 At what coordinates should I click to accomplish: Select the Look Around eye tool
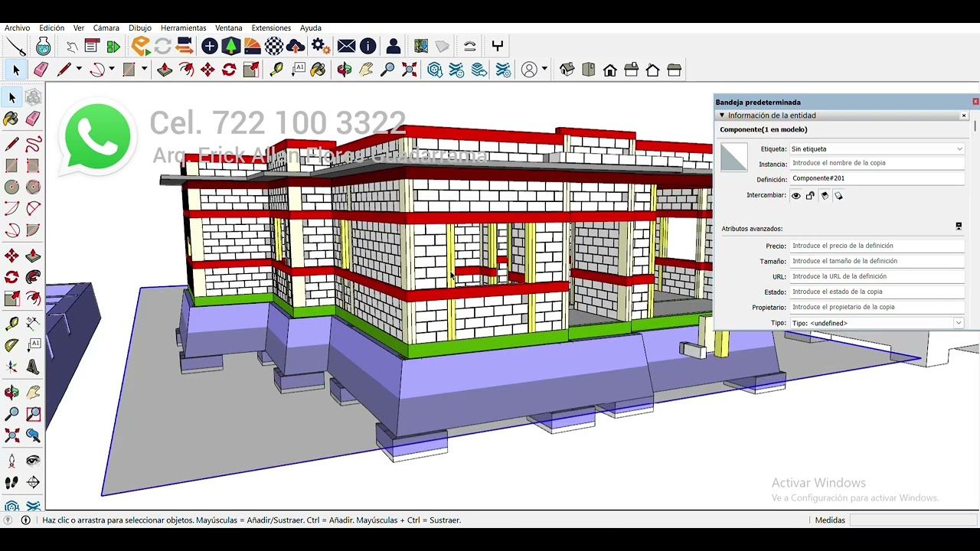[33, 461]
